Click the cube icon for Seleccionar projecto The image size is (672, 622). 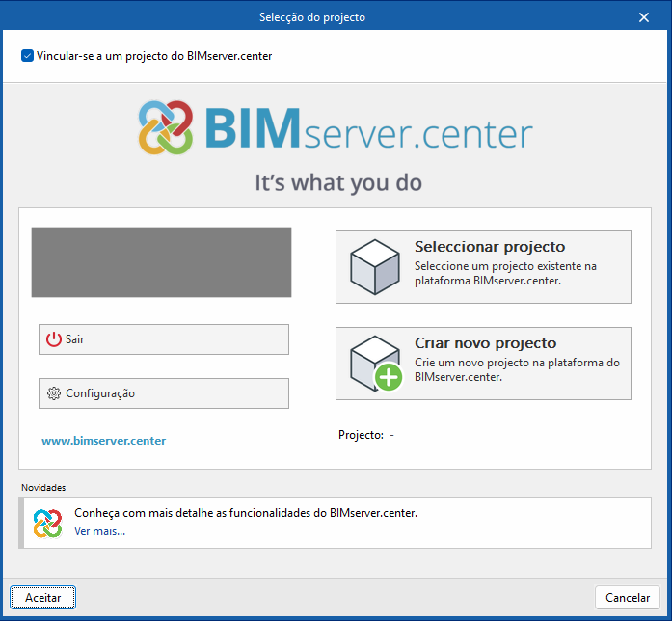pyautogui.click(x=375, y=267)
